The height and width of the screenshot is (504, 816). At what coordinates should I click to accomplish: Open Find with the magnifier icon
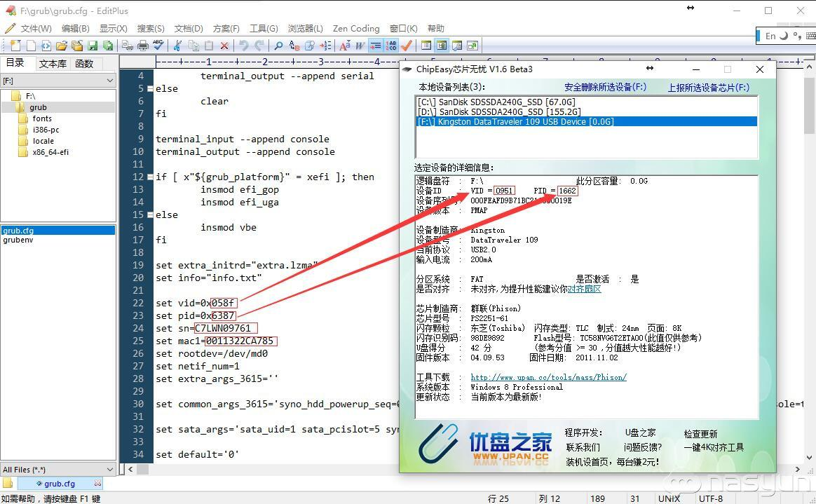pos(279,46)
